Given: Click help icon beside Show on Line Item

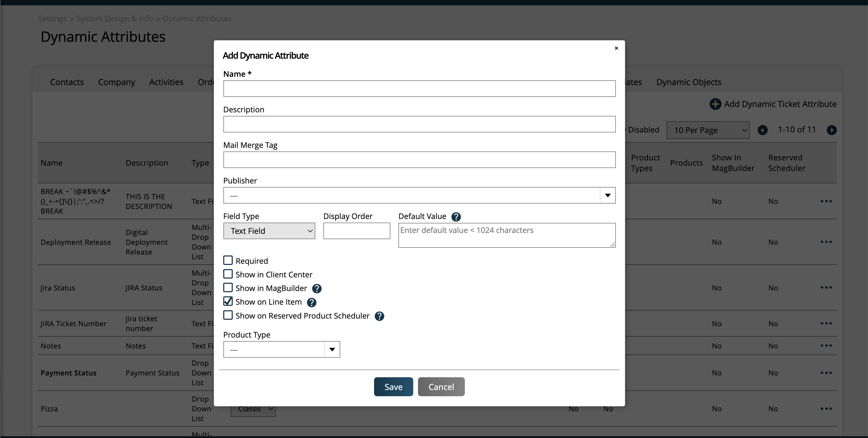Looking at the screenshot, I should tap(311, 302).
